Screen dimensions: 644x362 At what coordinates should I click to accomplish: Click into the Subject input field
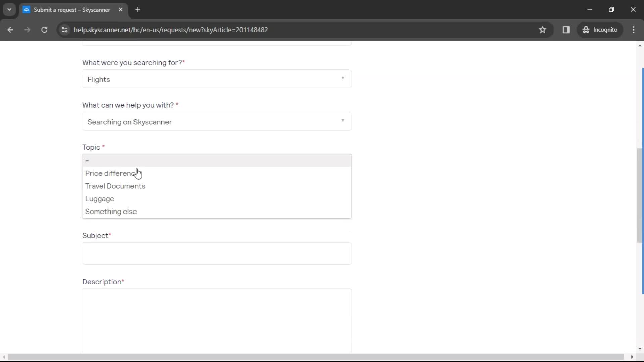click(x=217, y=254)
